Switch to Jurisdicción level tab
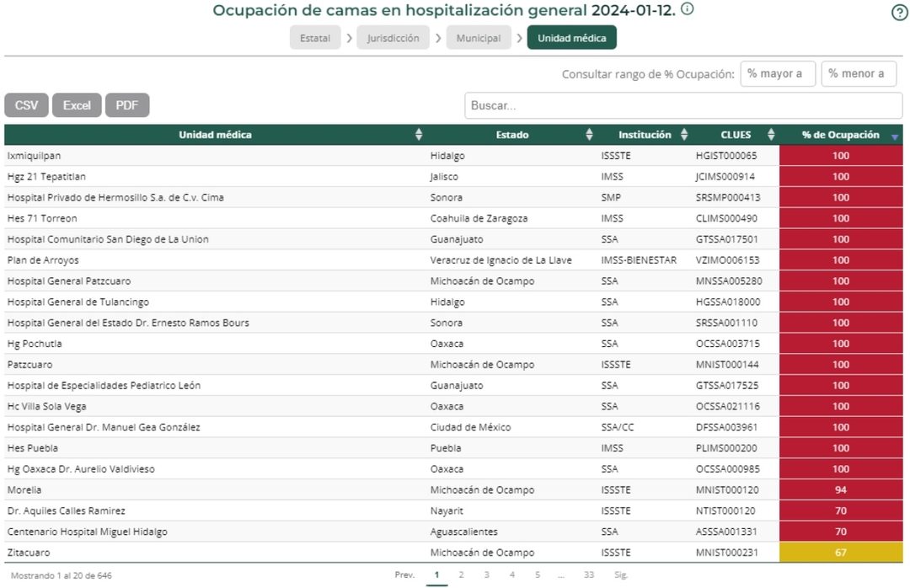The height and width of the screenshot is (588, 910). (x=393, y=38)
